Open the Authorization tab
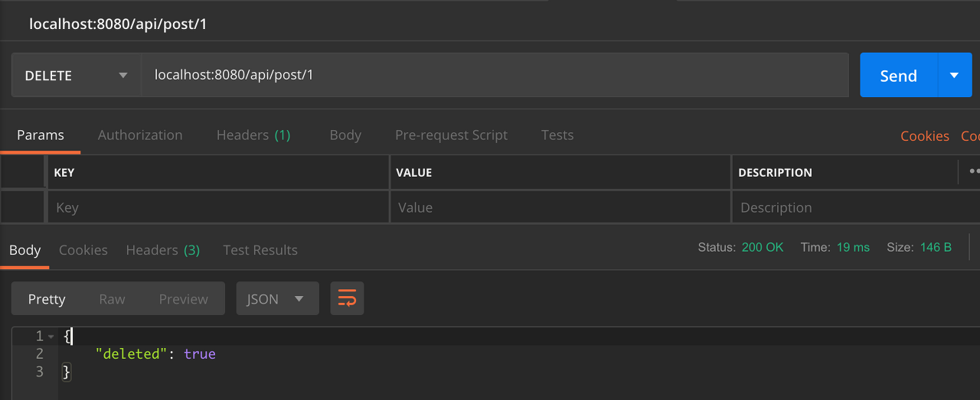The width and height of the screenshot is (980, 400). [x=140, y=135]
